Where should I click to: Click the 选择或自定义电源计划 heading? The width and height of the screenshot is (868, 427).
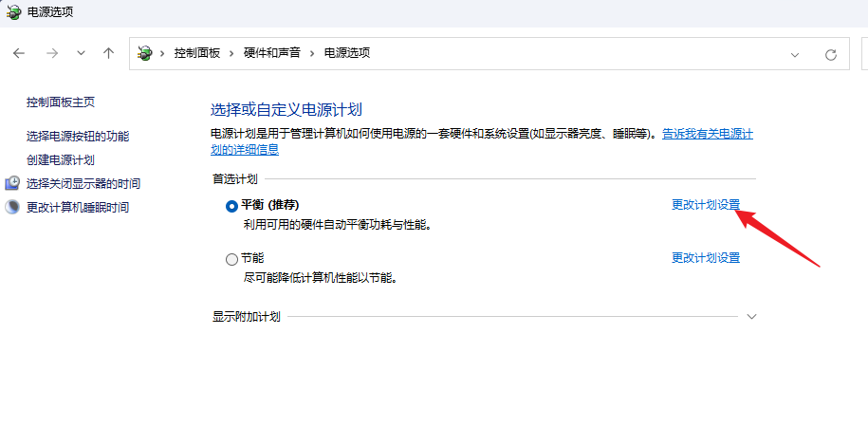pyautogui.click(x=286, y=109)
